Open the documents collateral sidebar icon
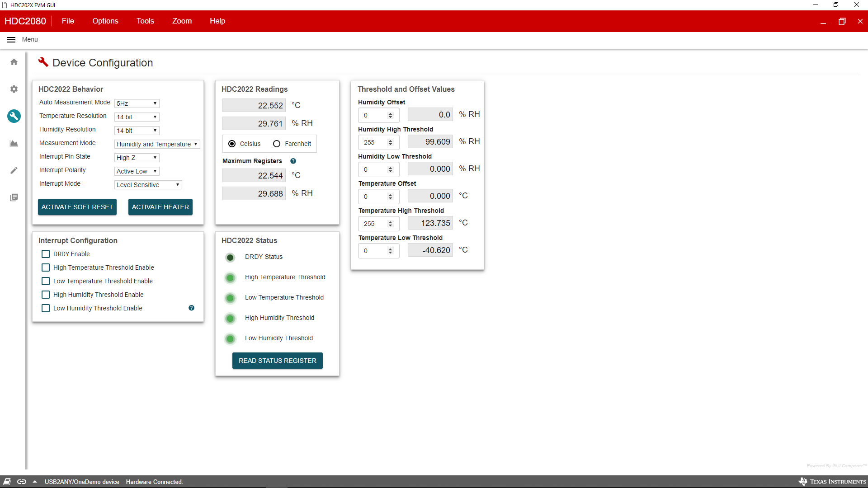The width and height of the screenshot is (868, 488). [x=14, y=197]
